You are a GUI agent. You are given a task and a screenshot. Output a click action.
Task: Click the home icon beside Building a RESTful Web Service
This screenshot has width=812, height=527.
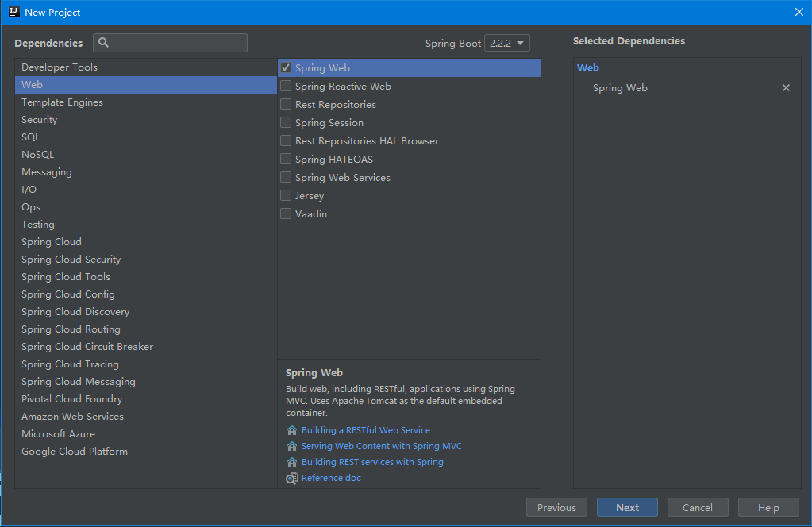[292, 430]
